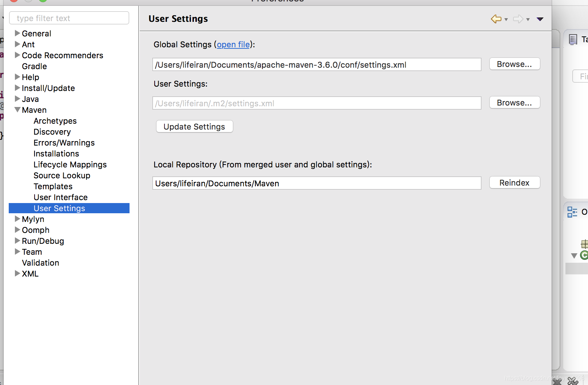Click the Global Settings path field
The width and height of the screenshot is (588, 385).
click(317, 65)
